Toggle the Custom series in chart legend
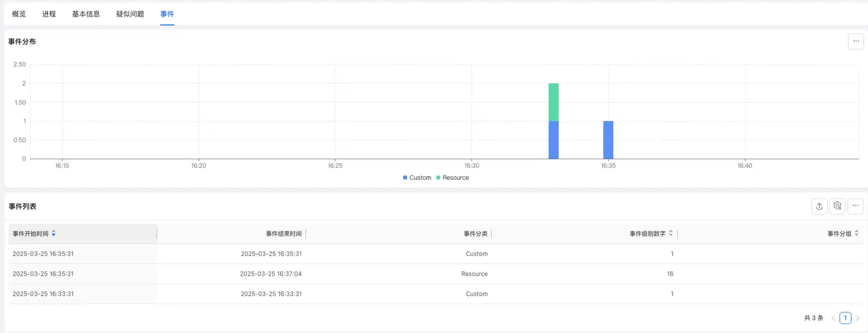This screenshot has width=868, height=333. pyautogui.click(x=416, y=178)
